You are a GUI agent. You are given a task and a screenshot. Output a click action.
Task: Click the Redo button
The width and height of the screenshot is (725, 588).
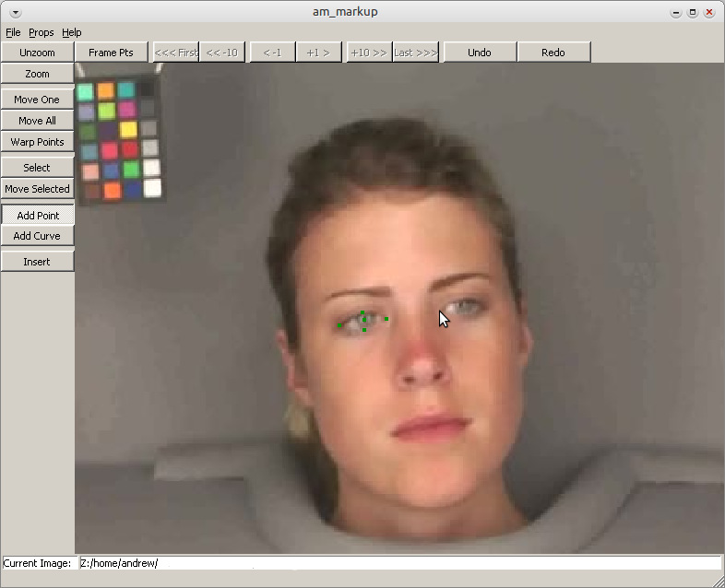click(x=553, y=53)
